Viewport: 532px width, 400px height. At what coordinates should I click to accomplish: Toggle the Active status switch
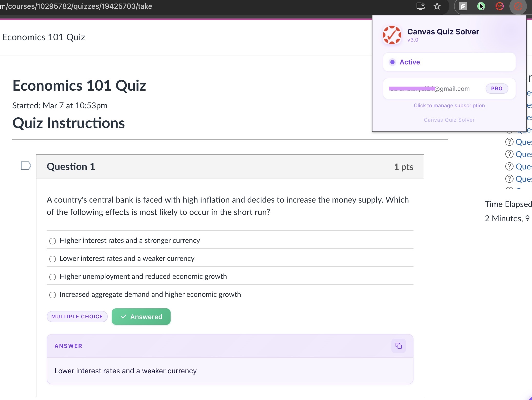pyautogui.click(x=392, y=62)
